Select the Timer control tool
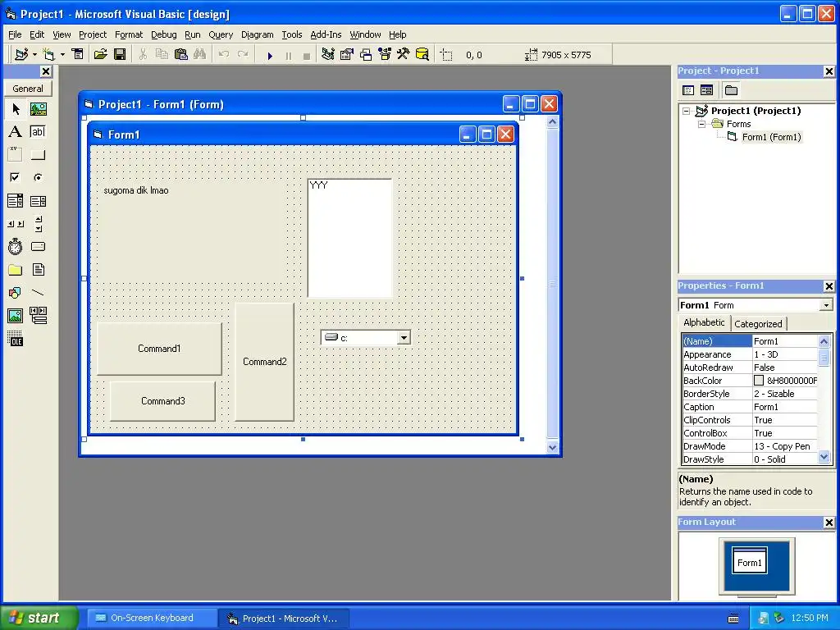840x630 pixels. pyautogui.click(x=16, y=246)
